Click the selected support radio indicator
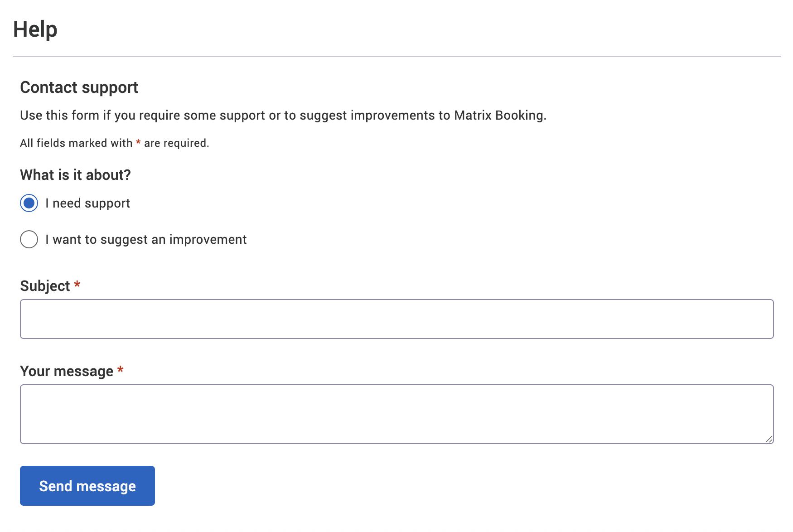Viewport: 793px width, 532px height. tap(29, 203)
